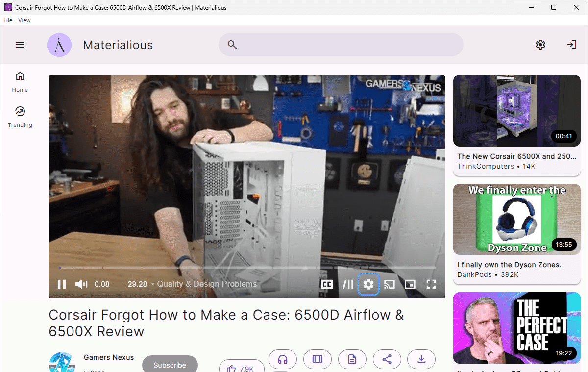
Task: Click the Quality & Design Problems chapter label
Action: 207,284
